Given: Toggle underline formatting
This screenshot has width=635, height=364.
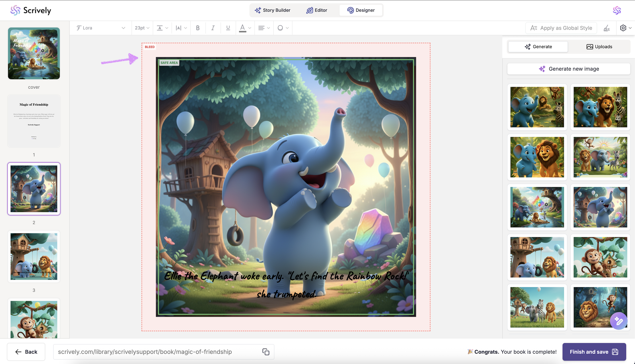Looking at the screenshot, I should pyautogui.click(x=228, y=28).
